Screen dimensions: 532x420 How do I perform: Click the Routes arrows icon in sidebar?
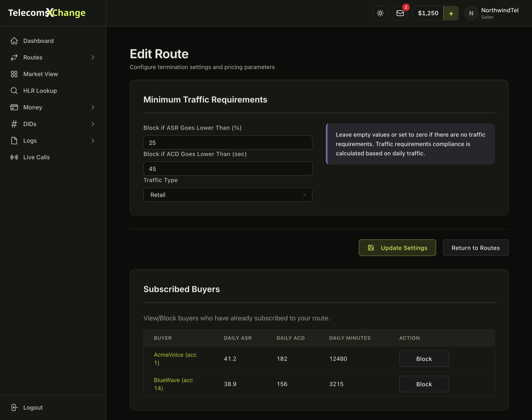tap(14, 57)
